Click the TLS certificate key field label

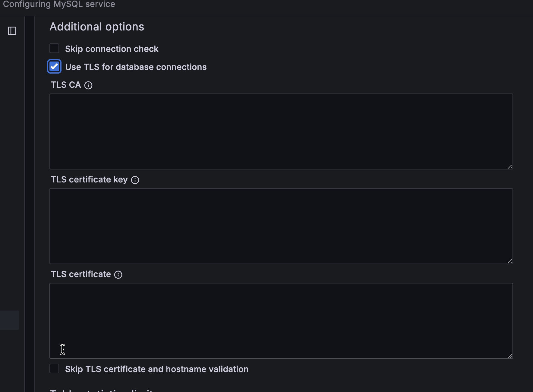coord(89,179)
